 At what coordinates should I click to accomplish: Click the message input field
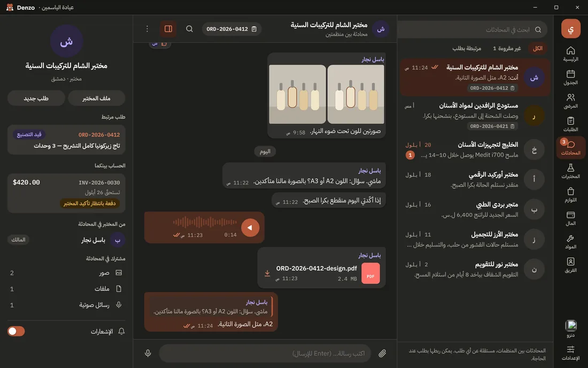point(265,353)
